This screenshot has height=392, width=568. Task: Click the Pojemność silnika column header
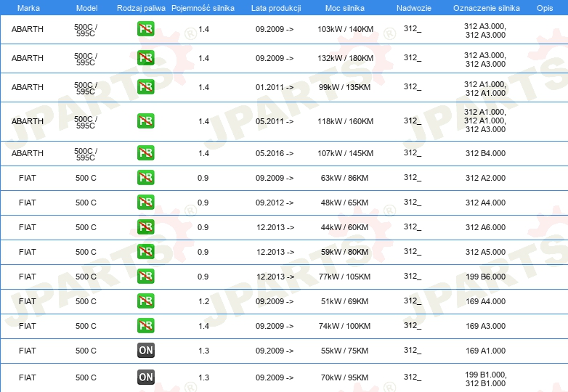203,8
